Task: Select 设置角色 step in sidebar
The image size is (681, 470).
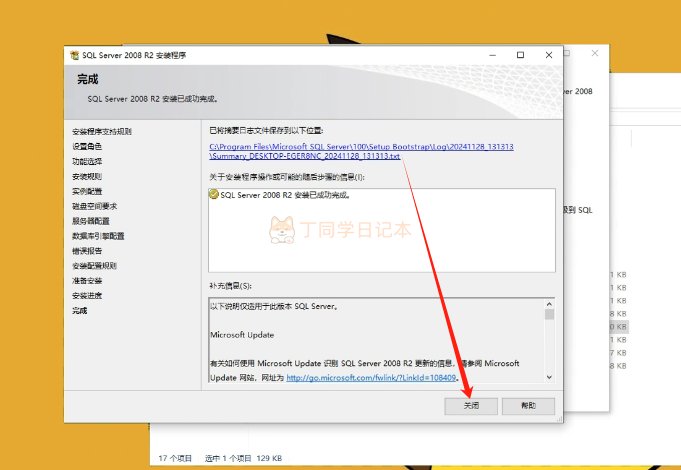Action: (x=87, y=146)
